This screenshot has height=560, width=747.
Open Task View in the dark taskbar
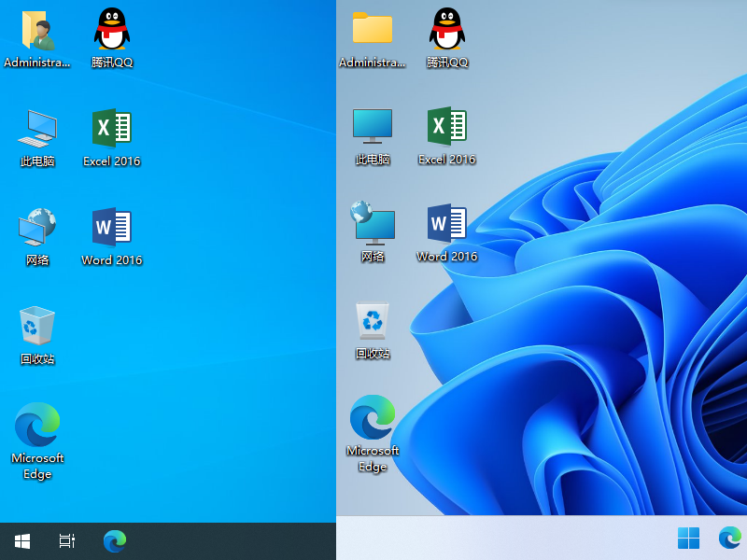point(67,541)
